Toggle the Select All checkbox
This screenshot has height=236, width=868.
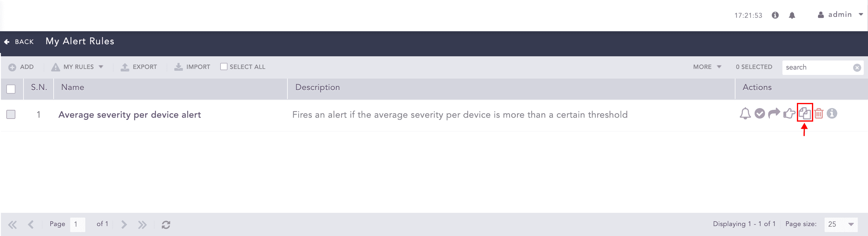click(x=224, y=67)
